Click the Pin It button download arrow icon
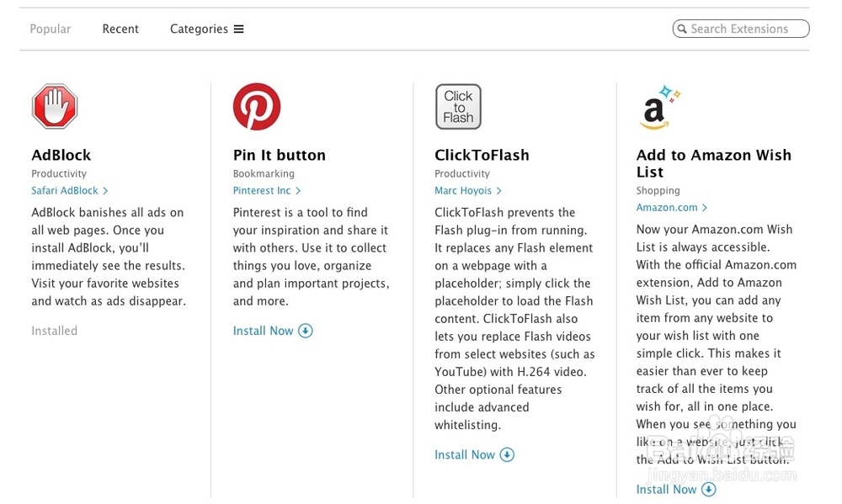Viewport: 842px width, 504px height. click(306, 331)
